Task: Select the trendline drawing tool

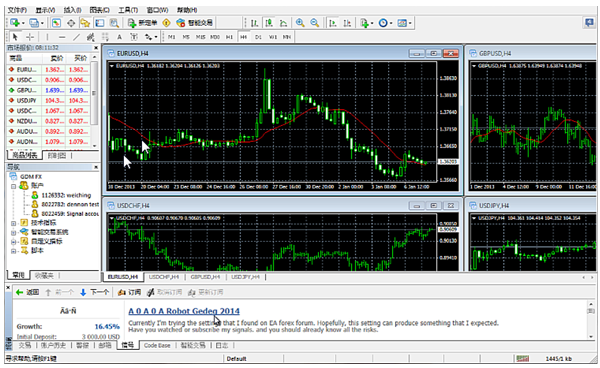Action: click(77, 37)
